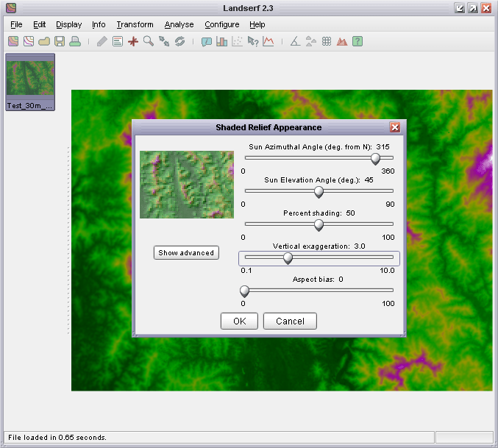Open a file with the folder icon
The width and height of the screenshot is (498, 448).
(44, 41)
